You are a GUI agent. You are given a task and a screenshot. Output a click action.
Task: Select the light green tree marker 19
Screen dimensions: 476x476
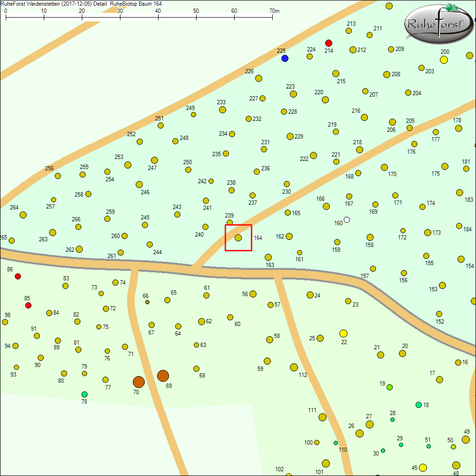tap(389, 387)
